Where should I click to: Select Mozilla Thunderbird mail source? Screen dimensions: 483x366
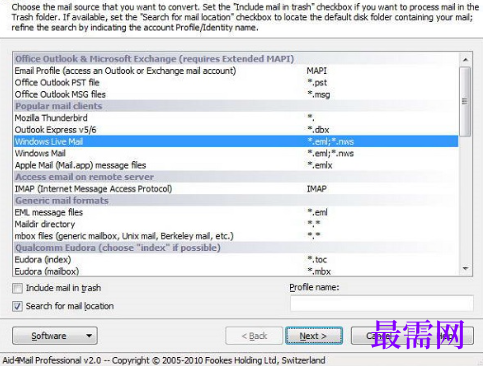pos(236,118)
